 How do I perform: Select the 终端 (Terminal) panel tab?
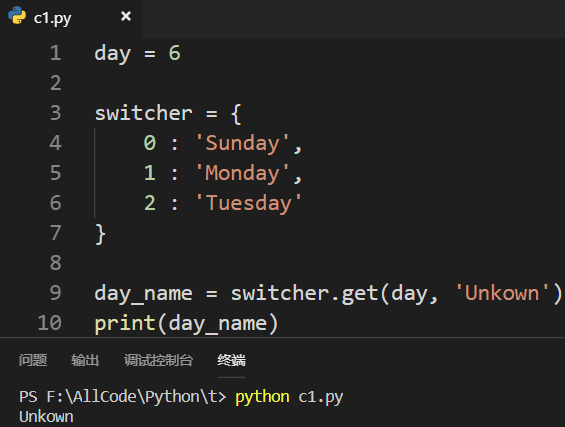[x=231, y=360]
